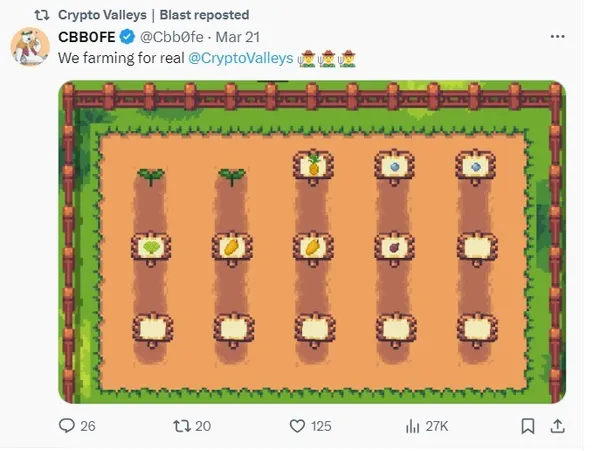Select the top-right blueberry crop sign
The image size is (600, 451).
[x=476, y=167]
